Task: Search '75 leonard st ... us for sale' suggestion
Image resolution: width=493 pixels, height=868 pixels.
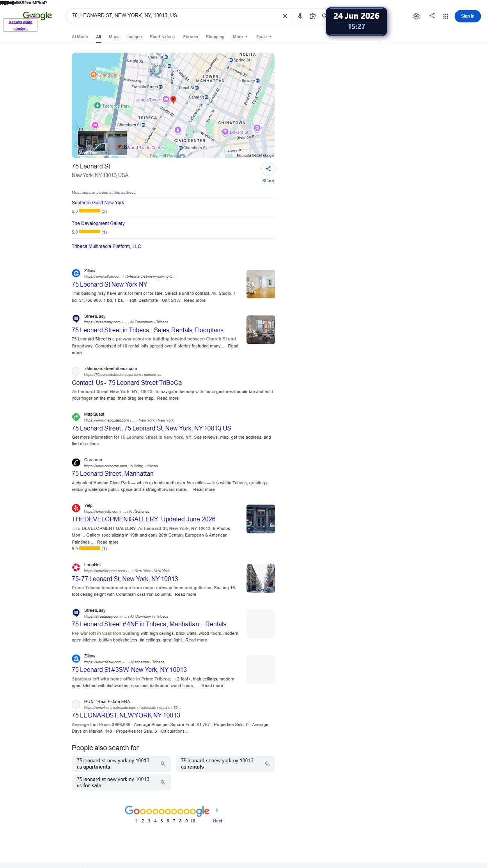Action: click(x=121, y=783)
